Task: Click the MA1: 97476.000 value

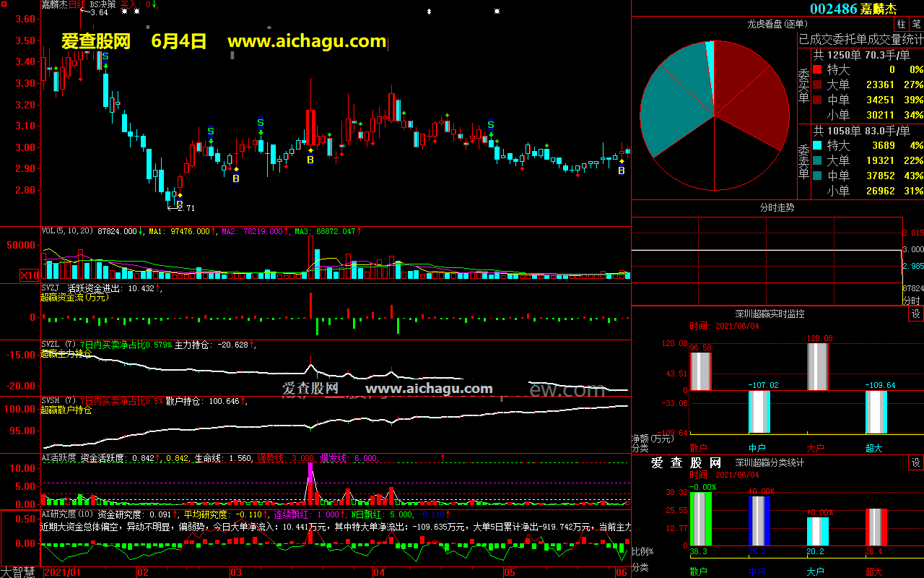Action: tap(179, 231)
